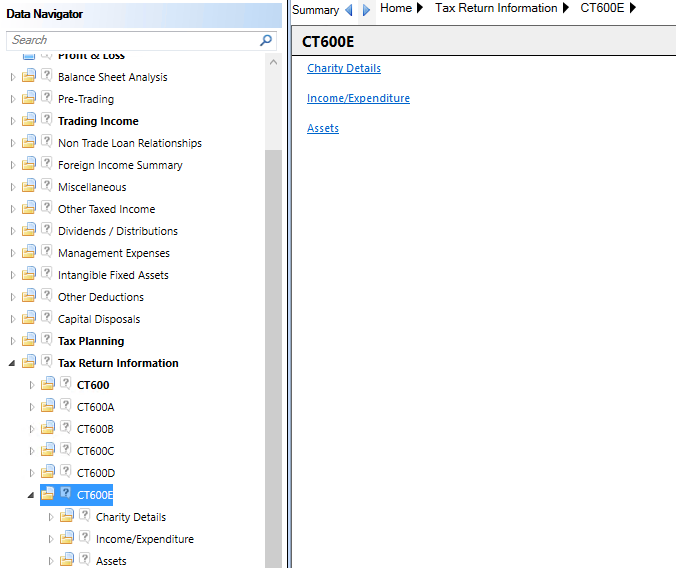Go to Tax Return Information breadcrumb

tap(496, 8)
